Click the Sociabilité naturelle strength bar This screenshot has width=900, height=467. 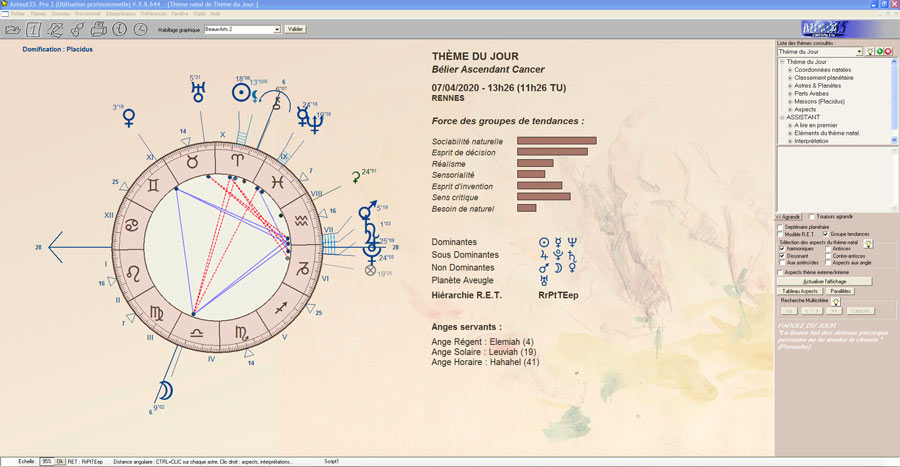pos(556,141)
